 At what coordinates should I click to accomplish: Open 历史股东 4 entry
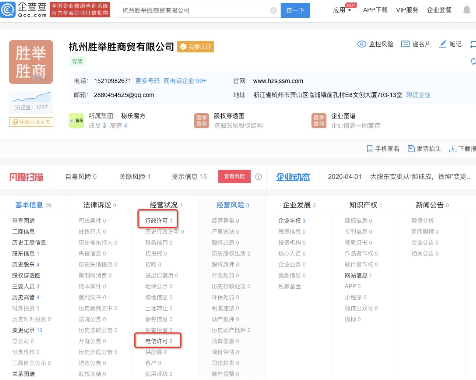pos(26,264)
